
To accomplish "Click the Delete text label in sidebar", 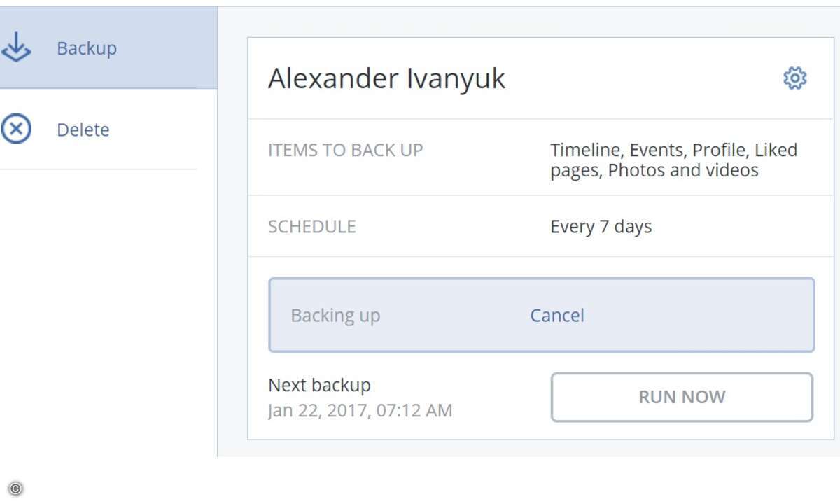I will click(x=83, y=129).
